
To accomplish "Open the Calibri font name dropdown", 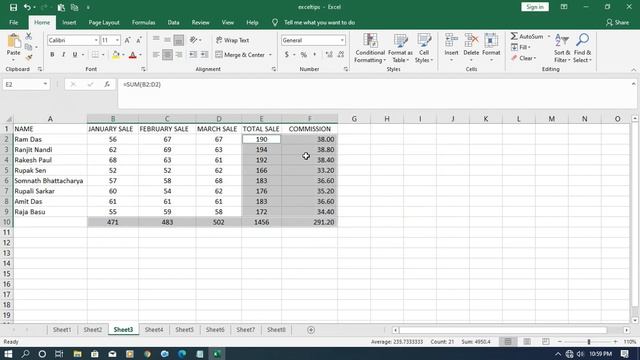I will point(96,40).
